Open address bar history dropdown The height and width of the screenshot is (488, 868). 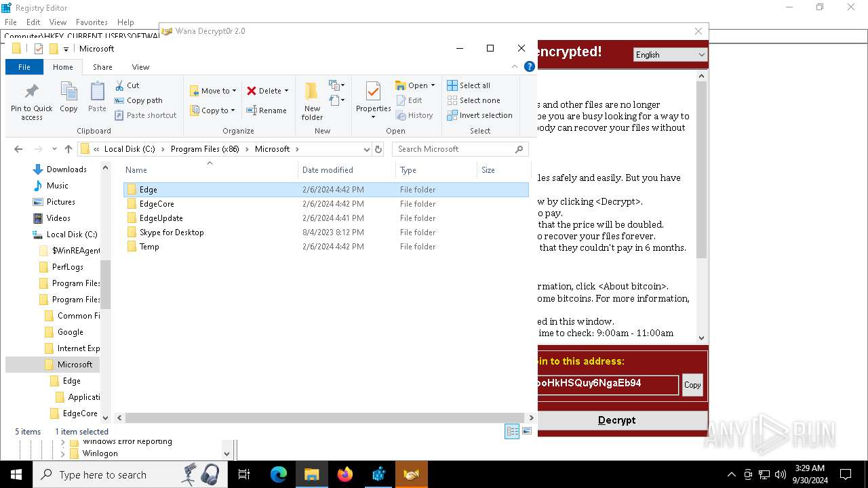click(x=366, y=149)
